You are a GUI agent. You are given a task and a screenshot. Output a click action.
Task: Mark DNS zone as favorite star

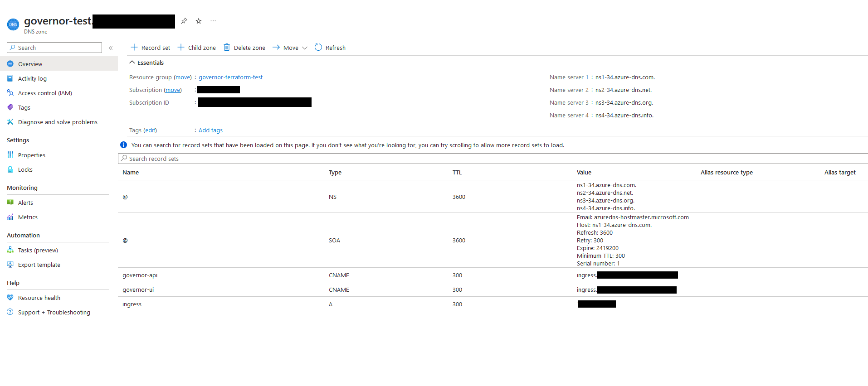pyautogui.click(x=199, y=21)
